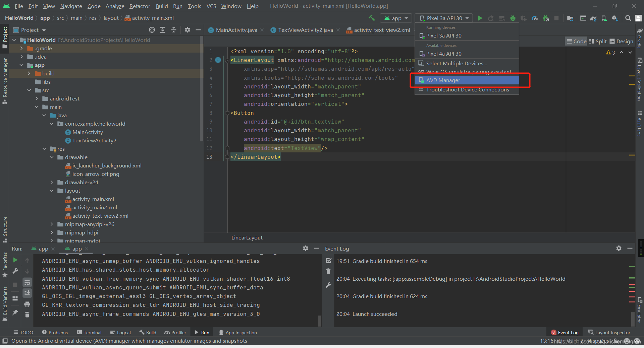Click Collapse All icon in Project panel
Screen dimensions: 644x348
coord(174,30)
